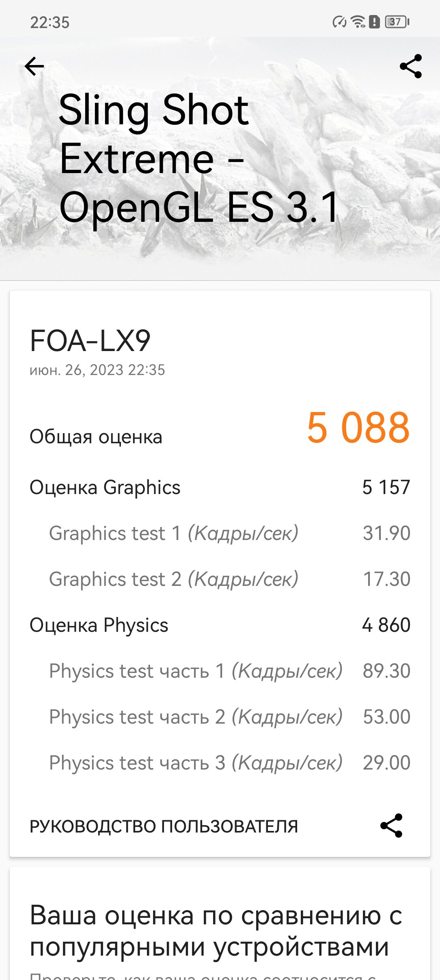Tap Physics test часть 2 row

coord(229,717)
